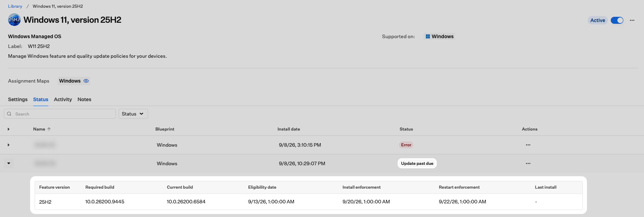
Task: Expand all rows via header triangle
Action: tap(8, 129)
